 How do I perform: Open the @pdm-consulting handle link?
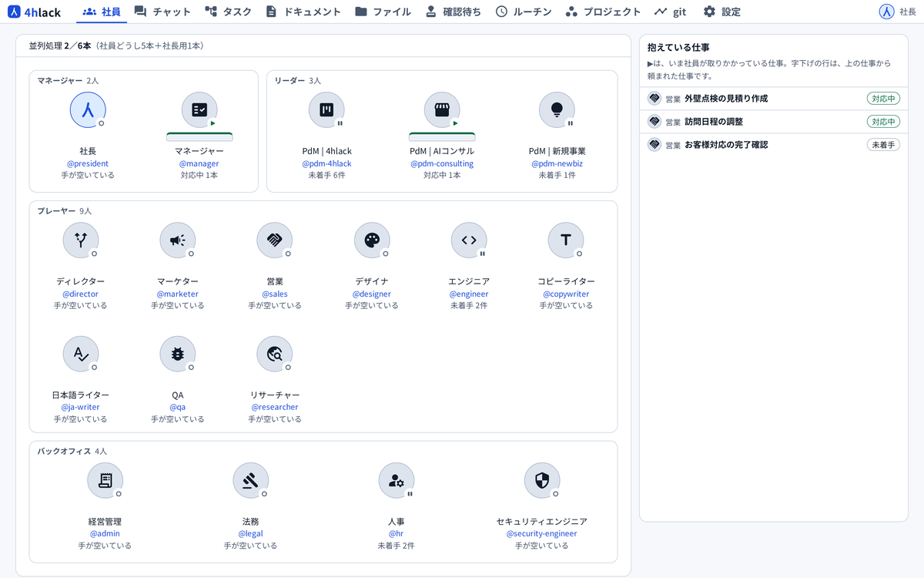click(442, 163)
